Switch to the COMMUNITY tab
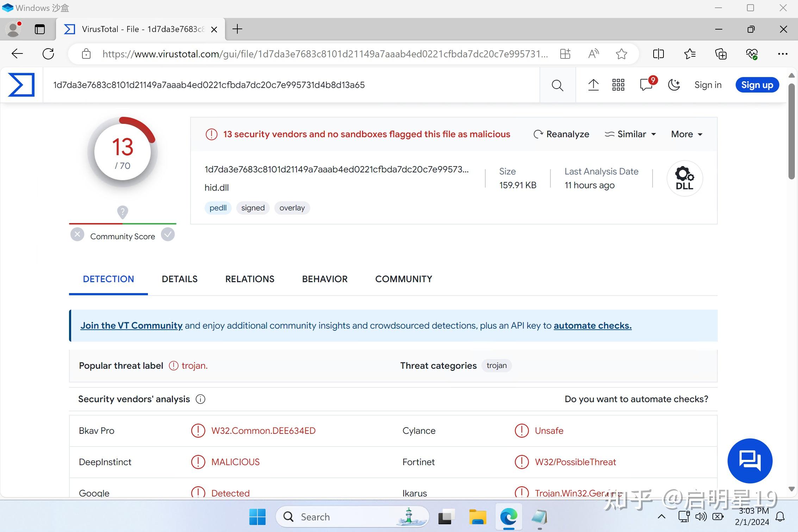 coord(404,279)
